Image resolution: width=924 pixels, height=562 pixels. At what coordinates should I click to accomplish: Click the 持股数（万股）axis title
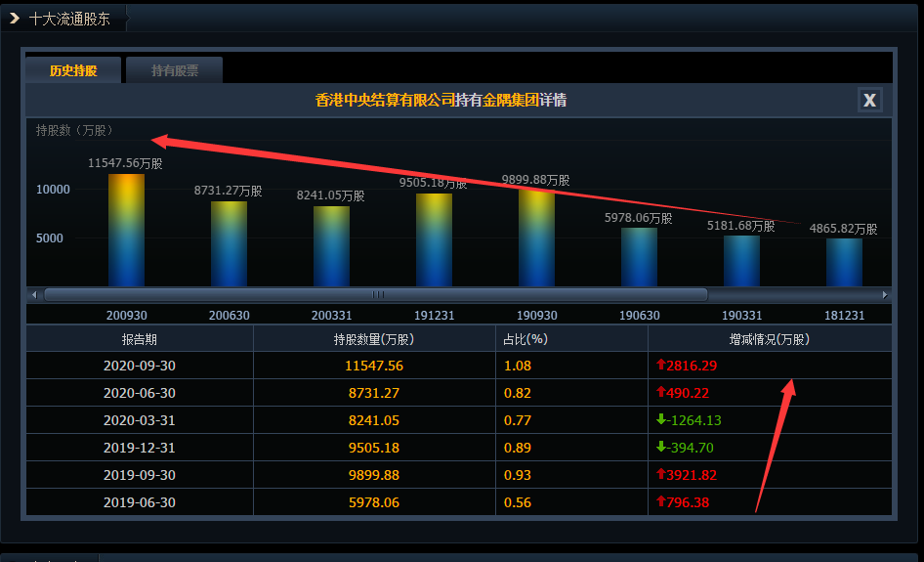(74, 130)
